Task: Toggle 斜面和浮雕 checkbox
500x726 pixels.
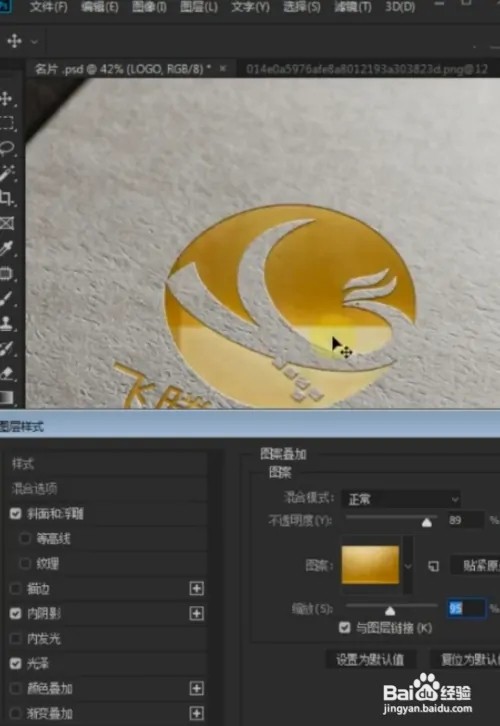Action: tap(16, 513)
